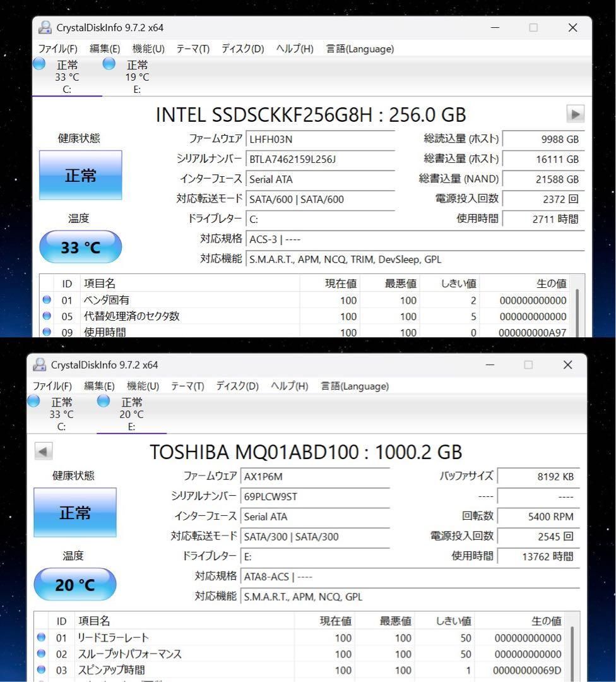Image resolution: width=616 pixels, height=682 pixels.
Task: Open the 機能(U) dropdown menu
Action: [x=146, y=49]
